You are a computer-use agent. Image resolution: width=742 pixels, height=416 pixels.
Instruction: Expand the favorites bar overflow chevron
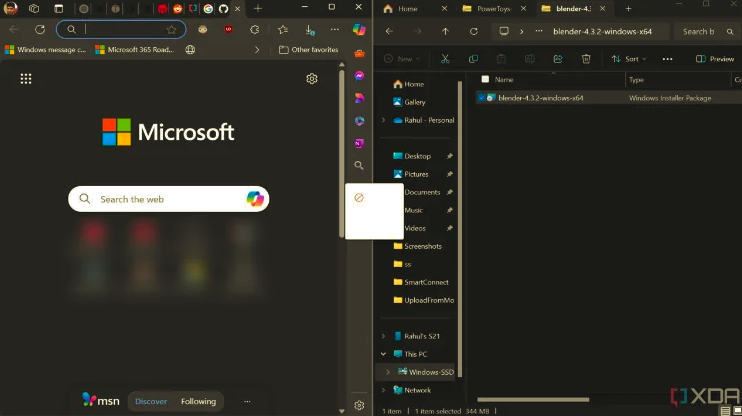pos(257,50)
